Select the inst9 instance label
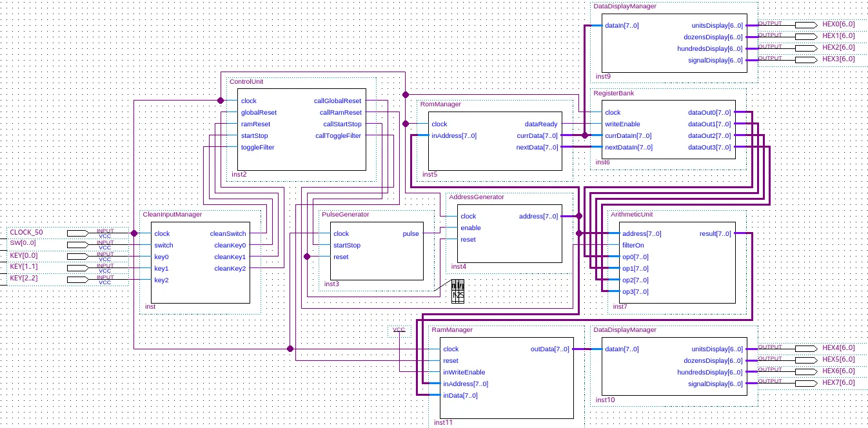868x428 pixels. pyautogui.click(x=603, y=76)
